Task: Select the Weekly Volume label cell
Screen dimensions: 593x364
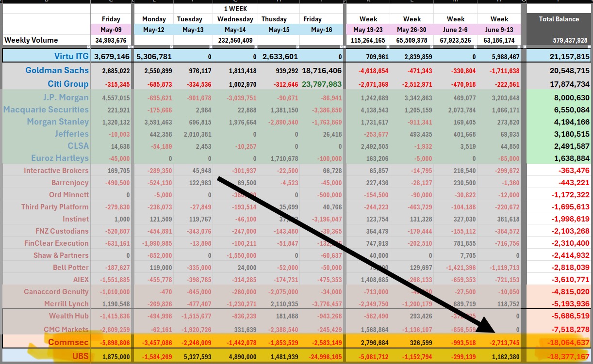Action: click(x=31, y=40)
